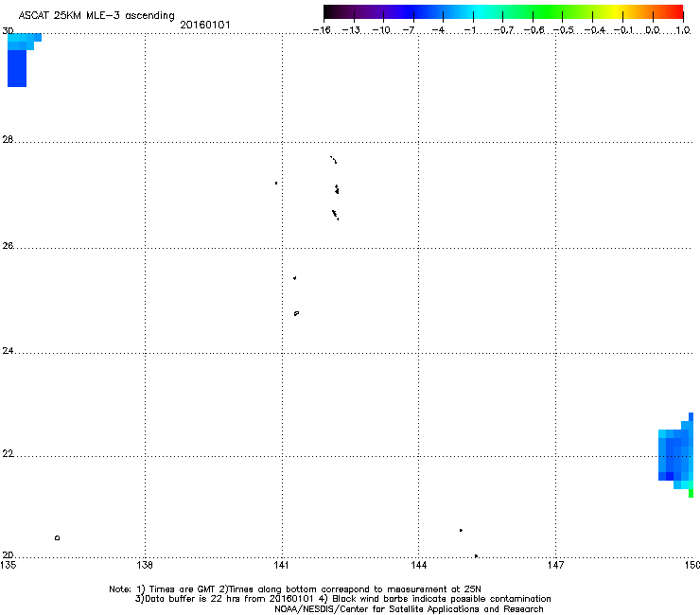Click the -0.4 colorbar label

595,30
